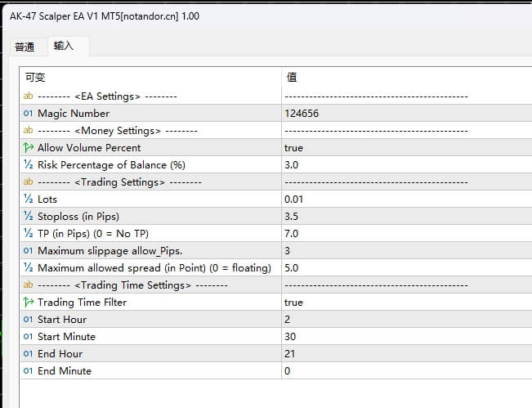Select the Trading Time Filter label
532x408 pixels.
point(82,302)
